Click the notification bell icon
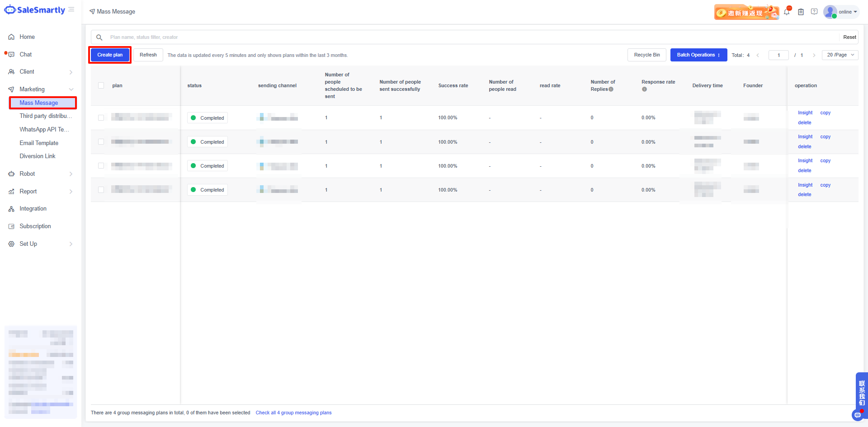Image resolution: width=868 pixels, height=427 pixels. pyautogui.click(x=787, y=12)
